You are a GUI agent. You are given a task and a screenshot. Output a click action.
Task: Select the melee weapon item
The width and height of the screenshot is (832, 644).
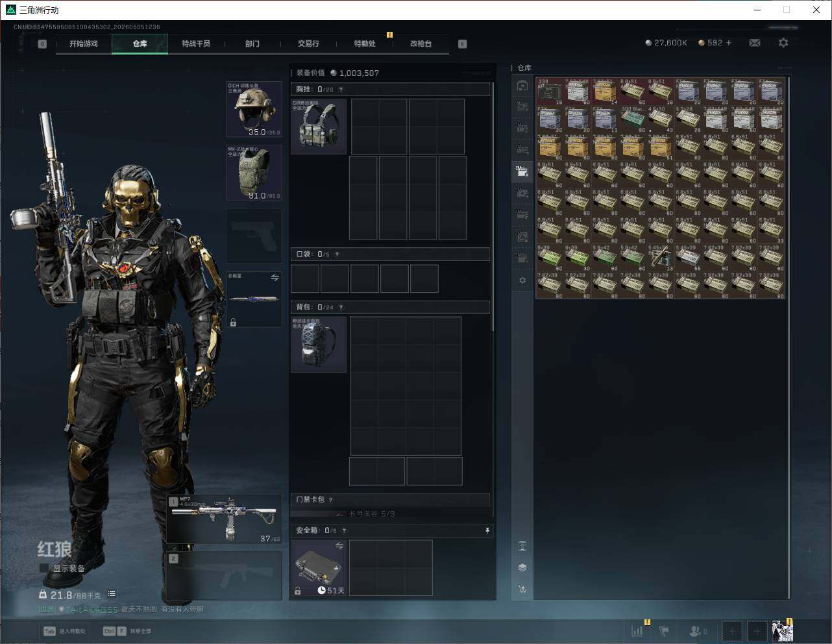254,299
